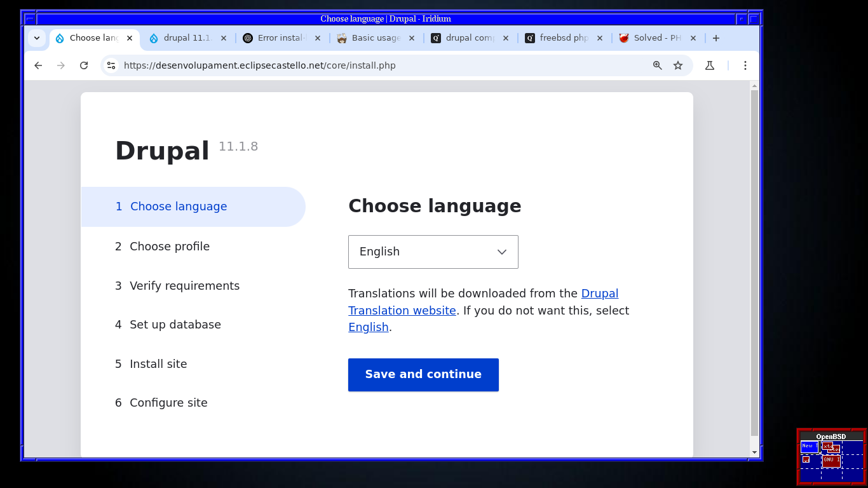
Task: Close the 'drupal 11.1' tab
Action: coord(224,38)
